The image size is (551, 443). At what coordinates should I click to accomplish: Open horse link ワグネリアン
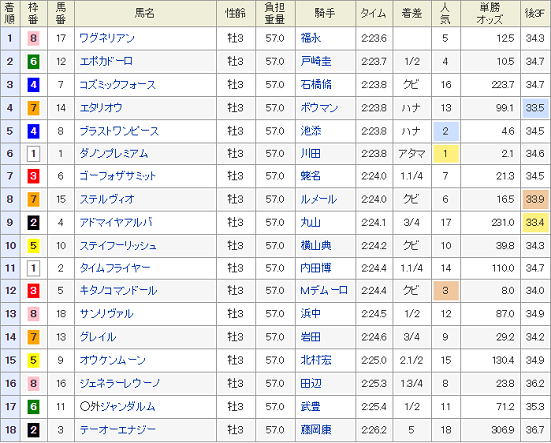point(107,38)
